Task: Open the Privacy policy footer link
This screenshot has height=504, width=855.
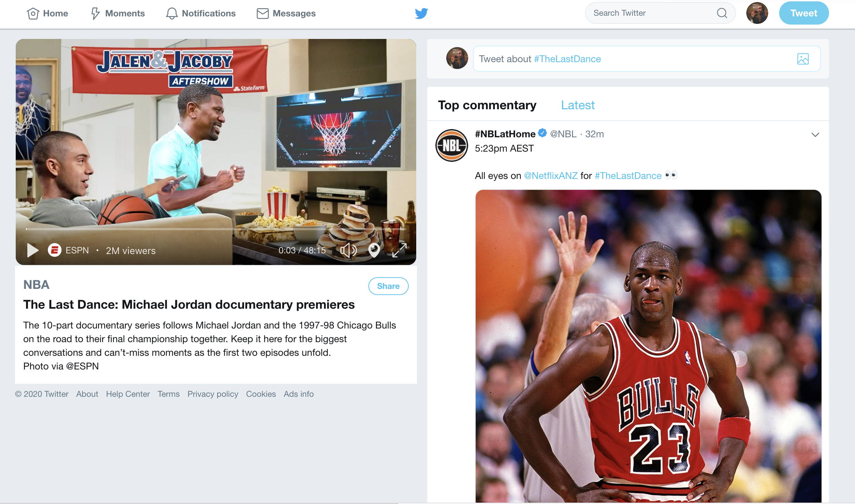Action: coord(213,394)
